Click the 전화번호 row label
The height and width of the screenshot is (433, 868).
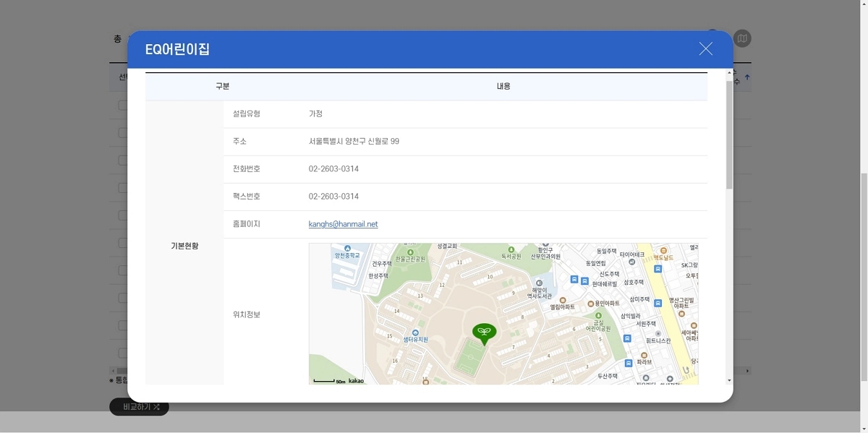pos(247,168)
